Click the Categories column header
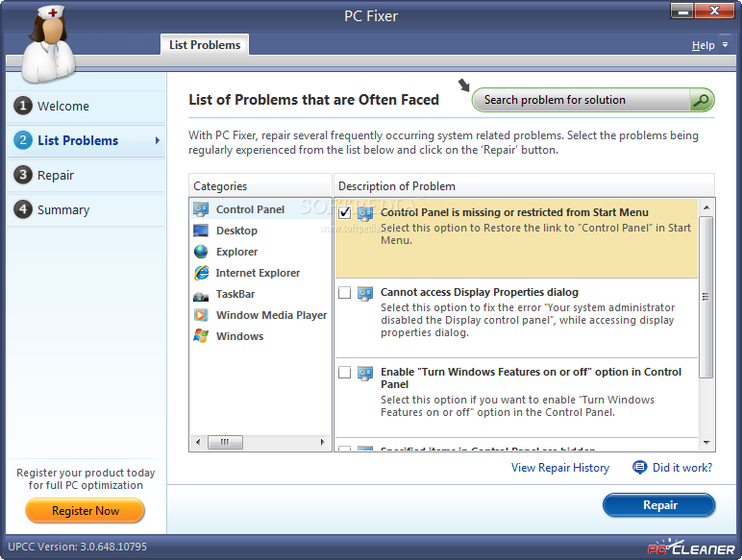 coord(260,186)
